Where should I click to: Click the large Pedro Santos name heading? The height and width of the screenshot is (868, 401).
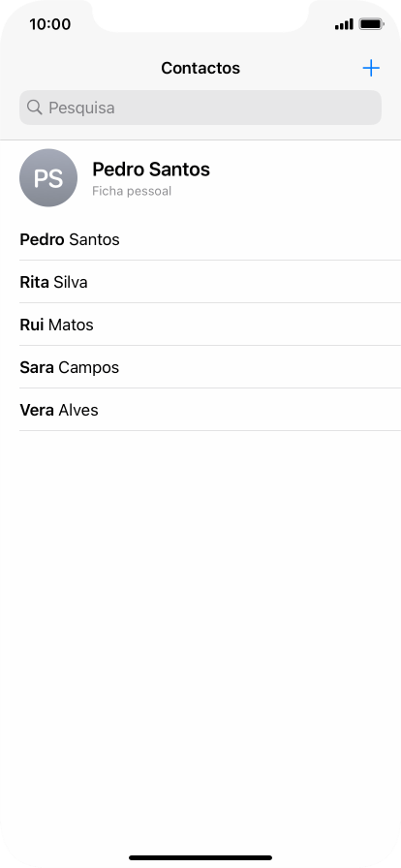[x=151, y=170]
